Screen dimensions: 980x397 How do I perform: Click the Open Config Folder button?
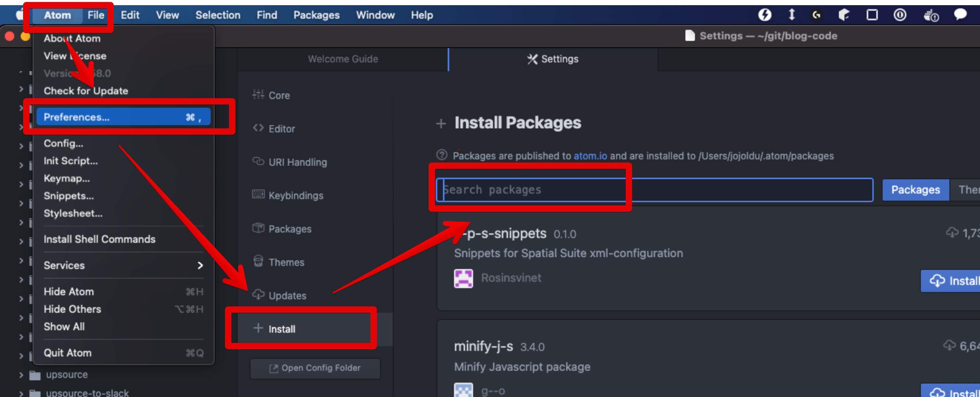tap(315, 368)
